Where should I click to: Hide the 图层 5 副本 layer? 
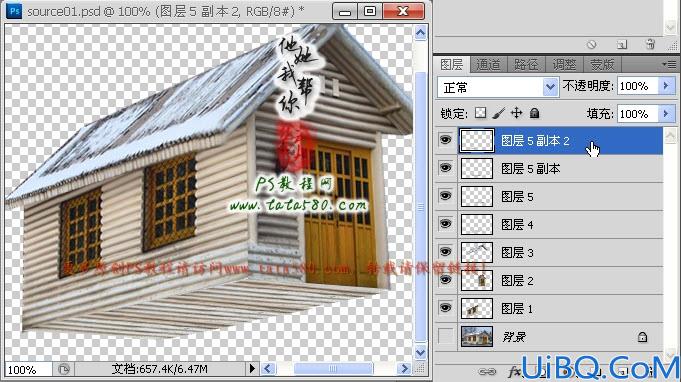445,168
